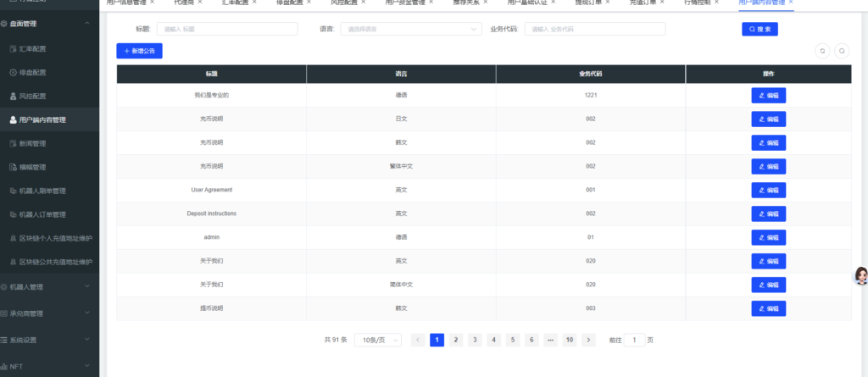This screenshot has width=868, height=377.
Task: Switch to the 用户基础认证 tab
Action: (527, 3)
